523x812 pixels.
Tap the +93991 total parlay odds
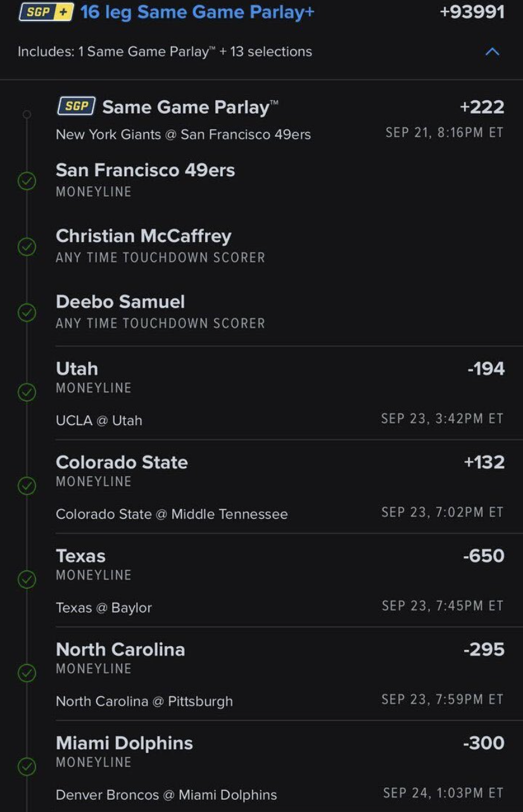[472, 11]
